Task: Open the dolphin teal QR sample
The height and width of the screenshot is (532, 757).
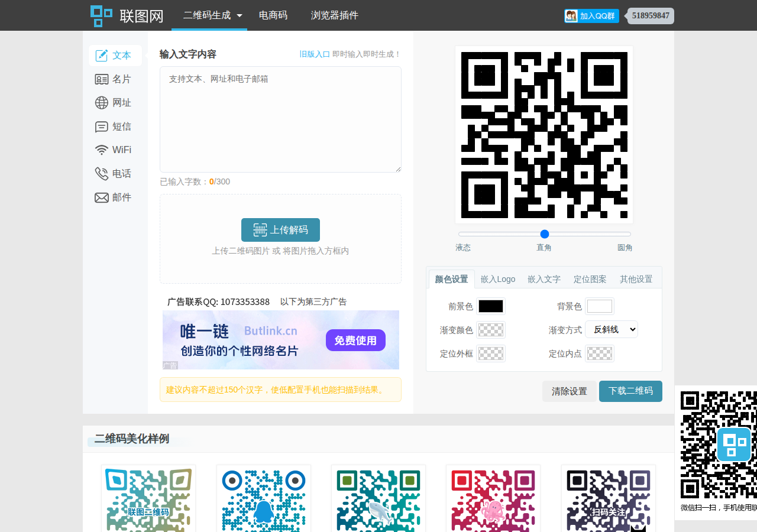Action: [x=378, y=498]
